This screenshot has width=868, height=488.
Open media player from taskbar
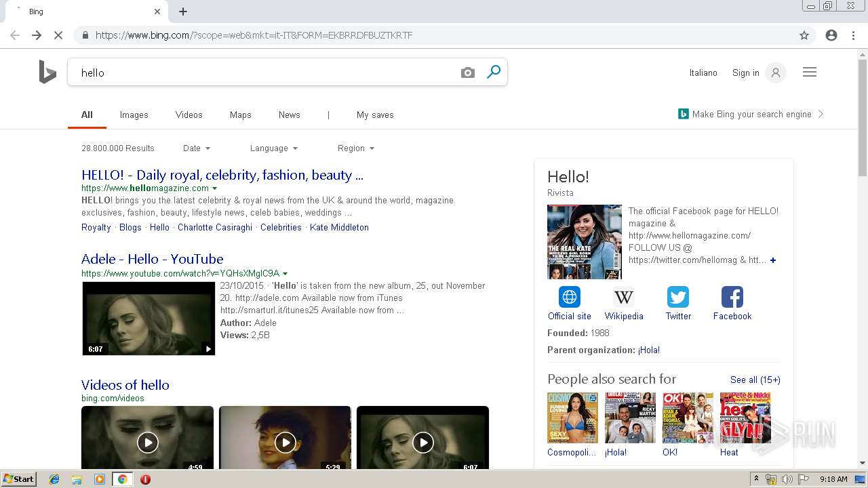click(x=100, y=479)
